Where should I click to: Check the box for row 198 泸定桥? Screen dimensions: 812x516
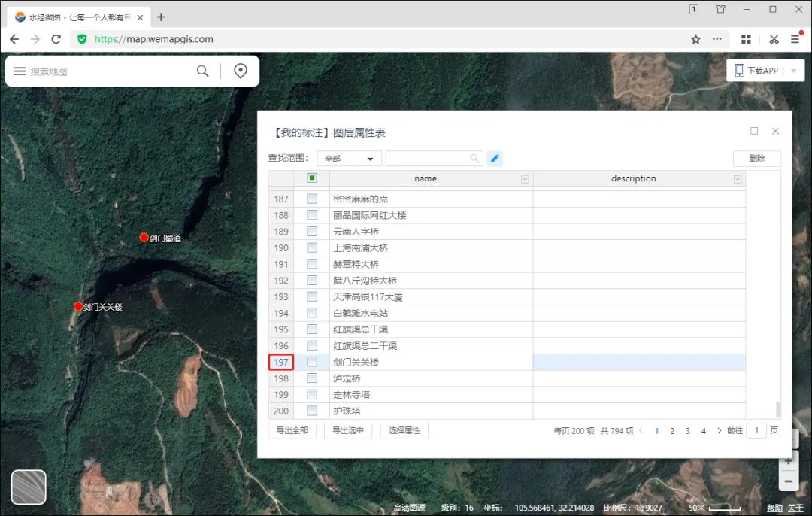tap(312, 378)
